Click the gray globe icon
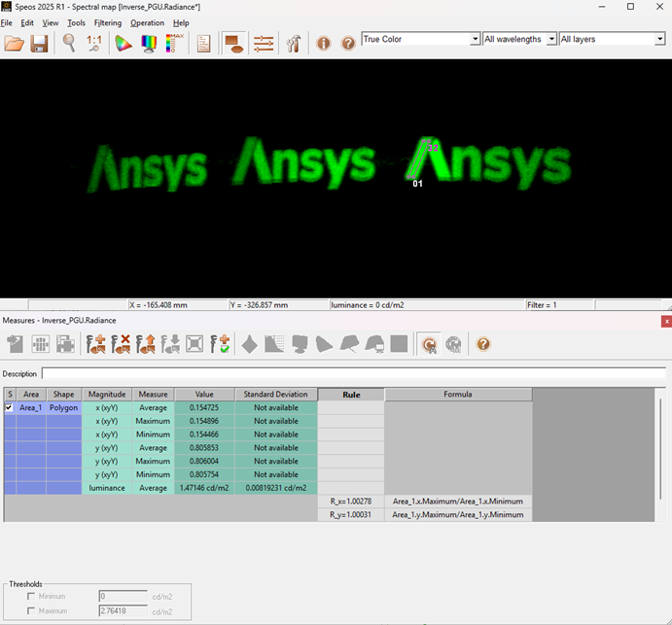The height and width of the screenshot is (625, 672). [x=453, y=344]
